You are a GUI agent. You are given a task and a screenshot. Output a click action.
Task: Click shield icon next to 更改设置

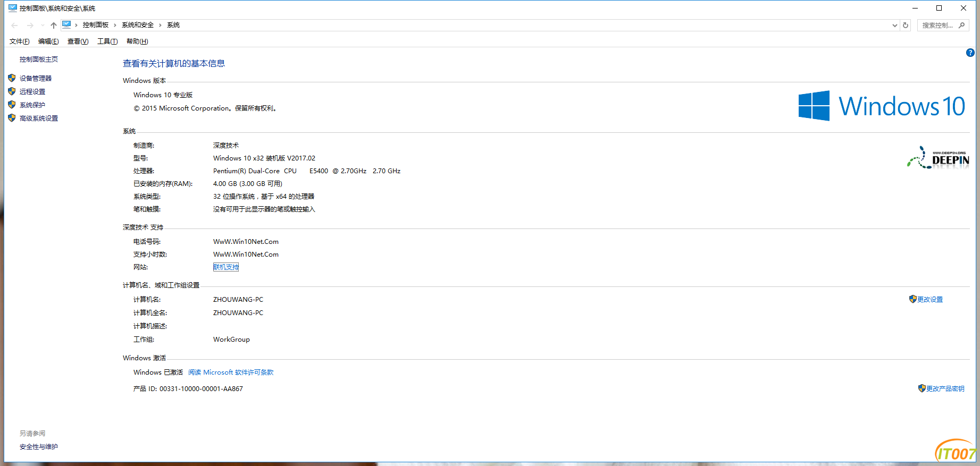click(913, 299)
